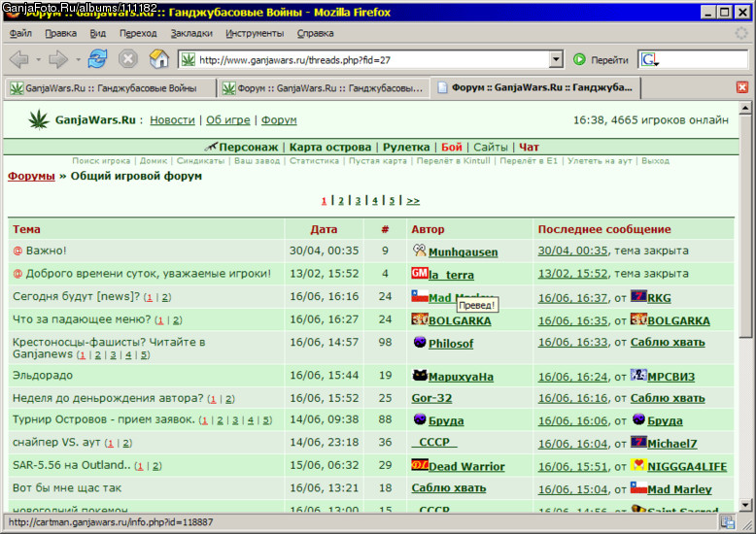The height and width of the screenshot is (534, 756).
Task: Open author Philosof's profile link
Action: 451,344
